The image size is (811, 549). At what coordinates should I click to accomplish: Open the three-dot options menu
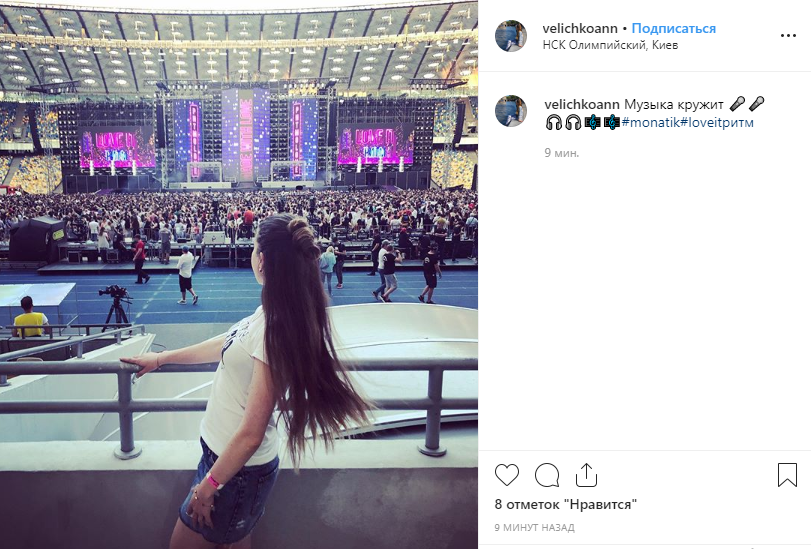click(x=788, y=36)
